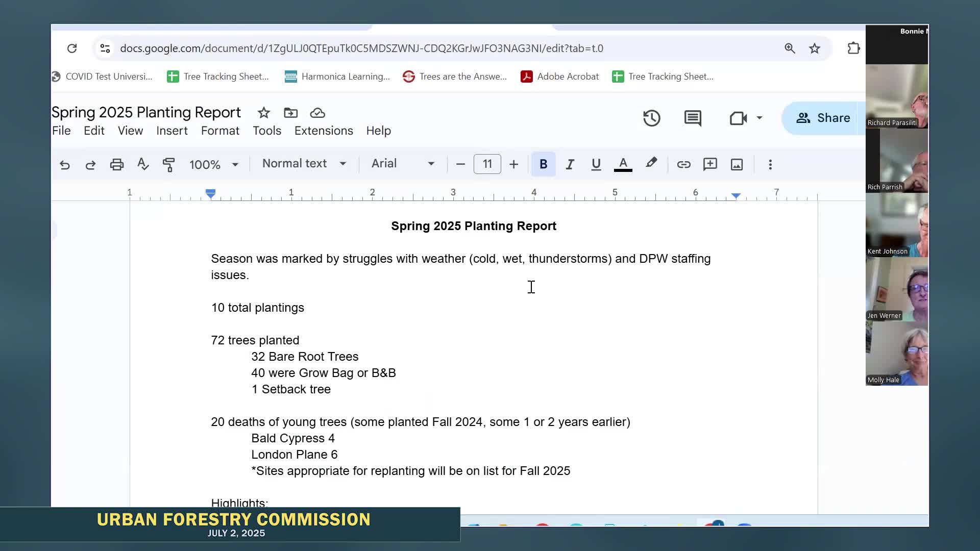Toggle italic formatting button
This screenshot has height=551, width=980.
570,164
